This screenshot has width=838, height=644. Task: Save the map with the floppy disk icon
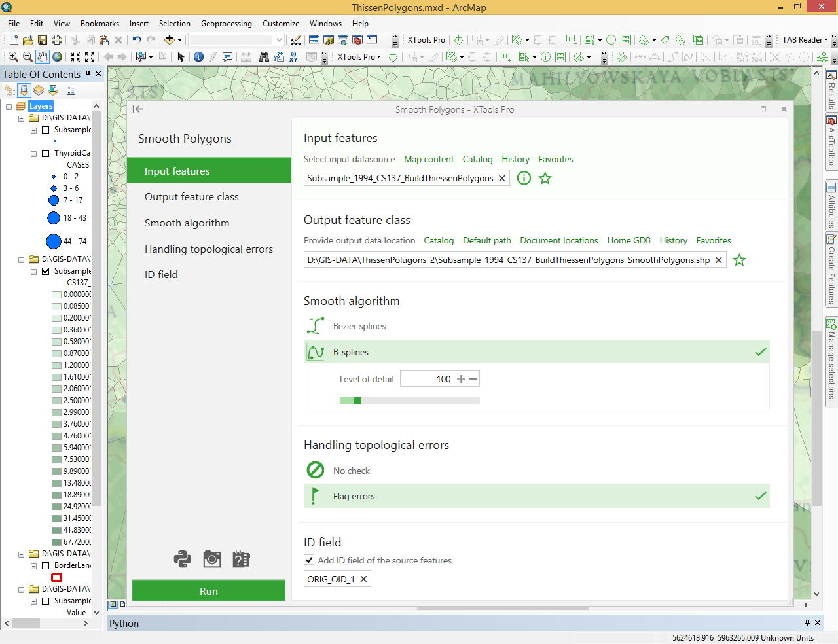(x=43, y=40)
